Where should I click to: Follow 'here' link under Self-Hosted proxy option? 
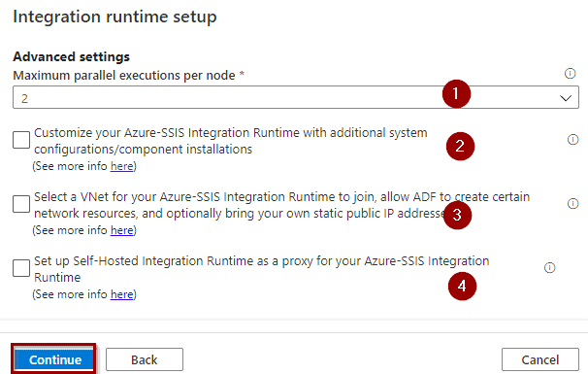click(122, 294)
